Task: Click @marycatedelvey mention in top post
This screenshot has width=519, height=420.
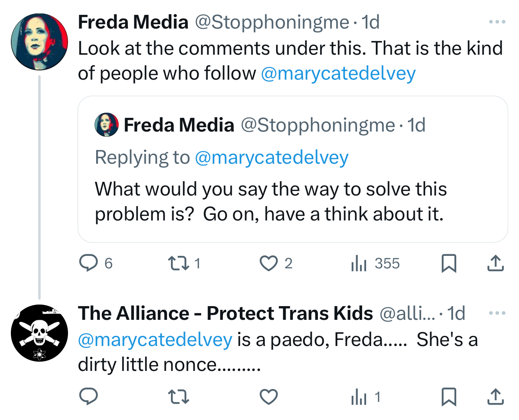Action: pos(338,73)
